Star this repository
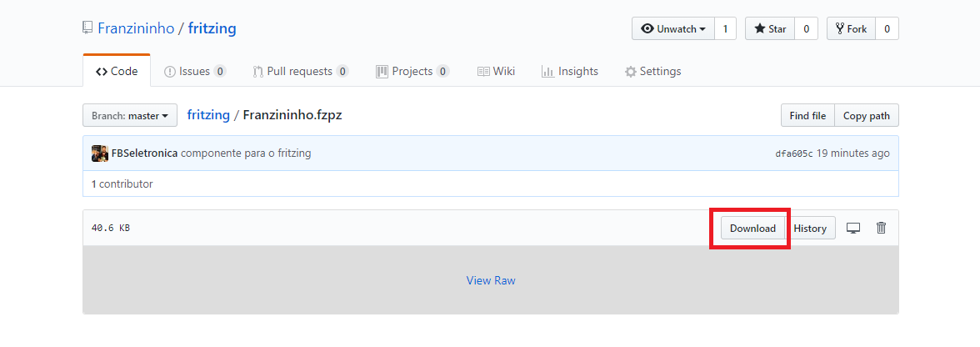This screenshot has width=980, height=347. coord(770,28)
